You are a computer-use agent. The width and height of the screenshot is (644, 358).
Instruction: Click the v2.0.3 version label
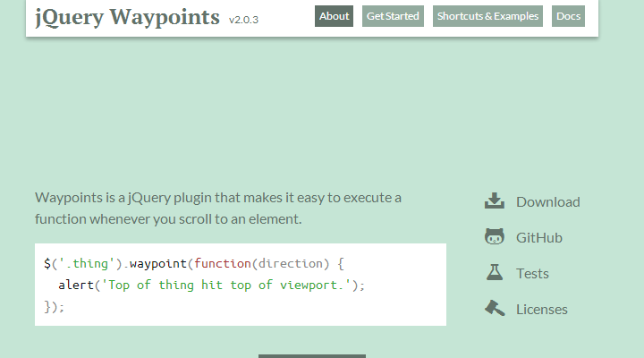[243, 20]
